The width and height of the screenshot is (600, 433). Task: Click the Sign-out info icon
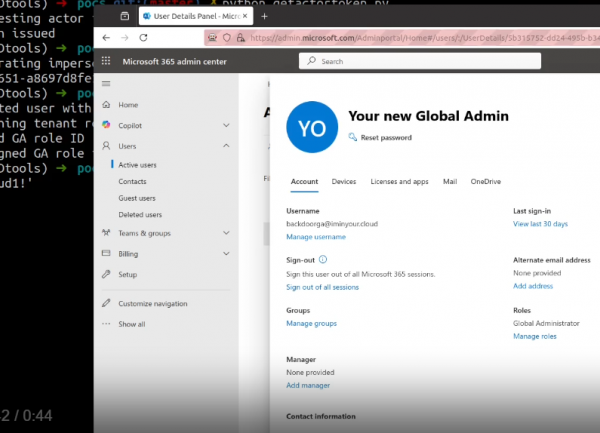coord(322,258)
